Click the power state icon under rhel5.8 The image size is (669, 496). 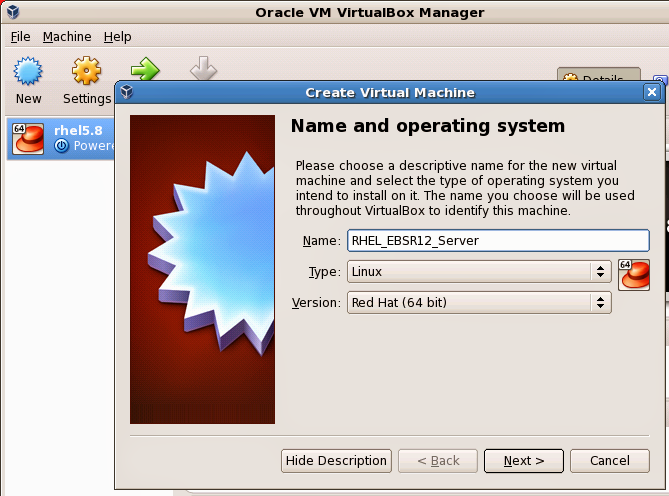click(61, 146)
